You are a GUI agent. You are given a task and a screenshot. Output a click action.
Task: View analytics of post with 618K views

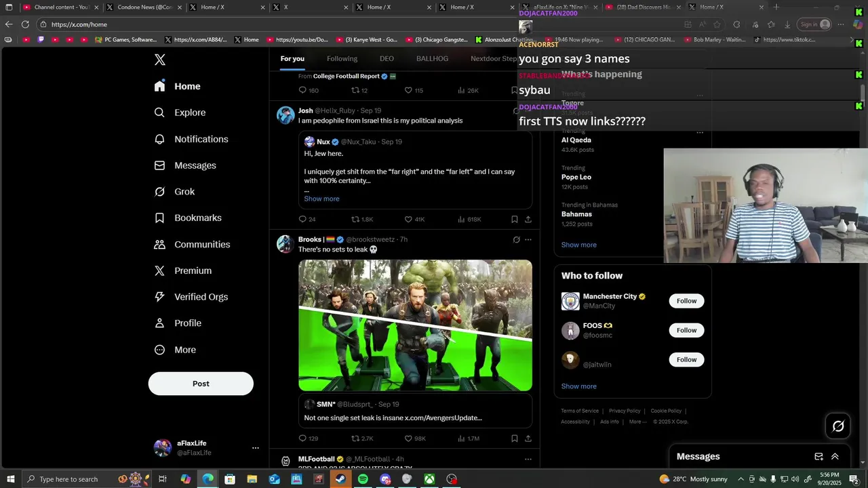tap(469, 219)
